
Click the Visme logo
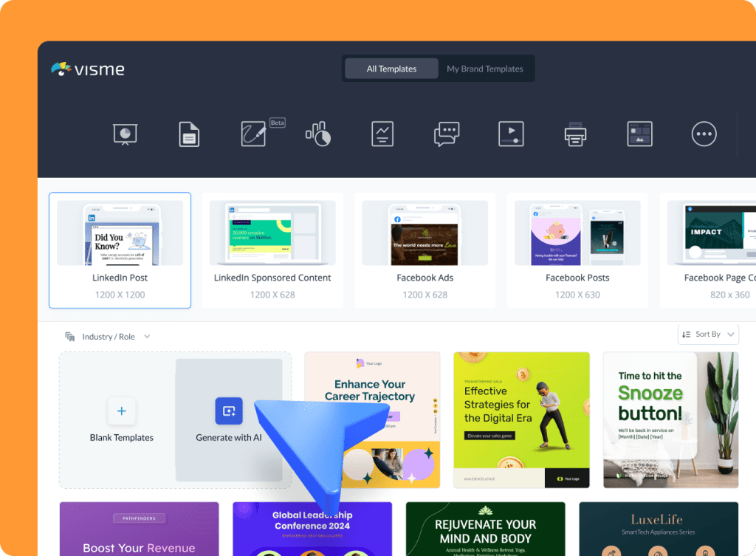point(87,69)
